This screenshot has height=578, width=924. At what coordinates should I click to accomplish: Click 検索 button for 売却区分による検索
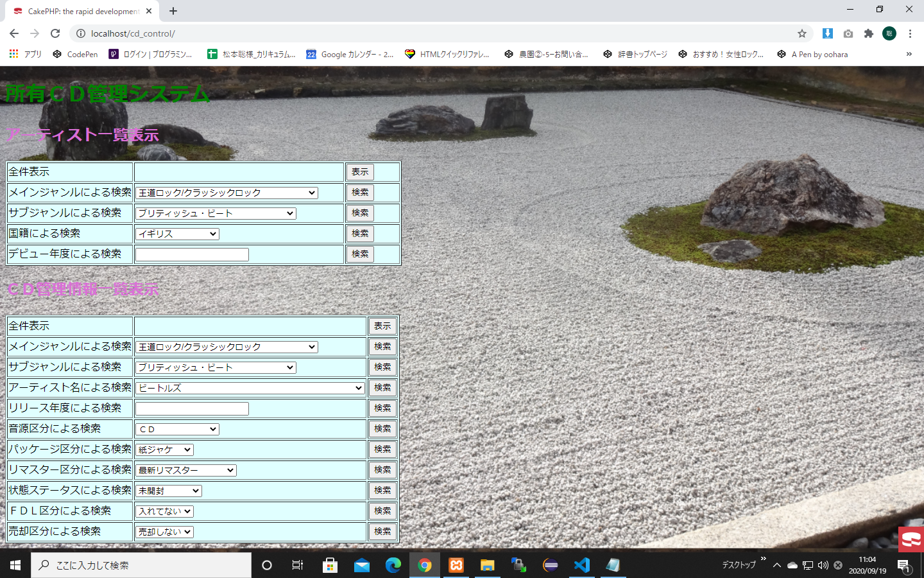coord(382,532)
